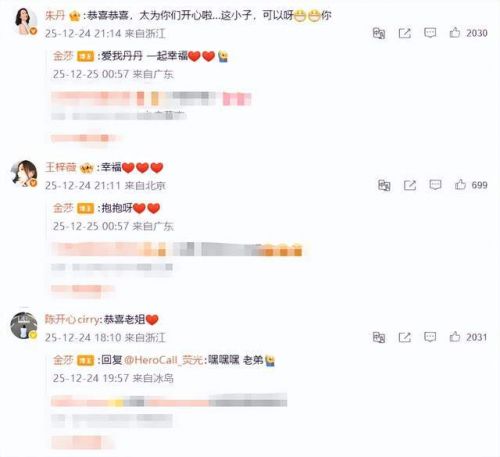Open 朱丹's profile avatar
The width and height of the screenshot is (500, 457).
[x=25, y=21]
